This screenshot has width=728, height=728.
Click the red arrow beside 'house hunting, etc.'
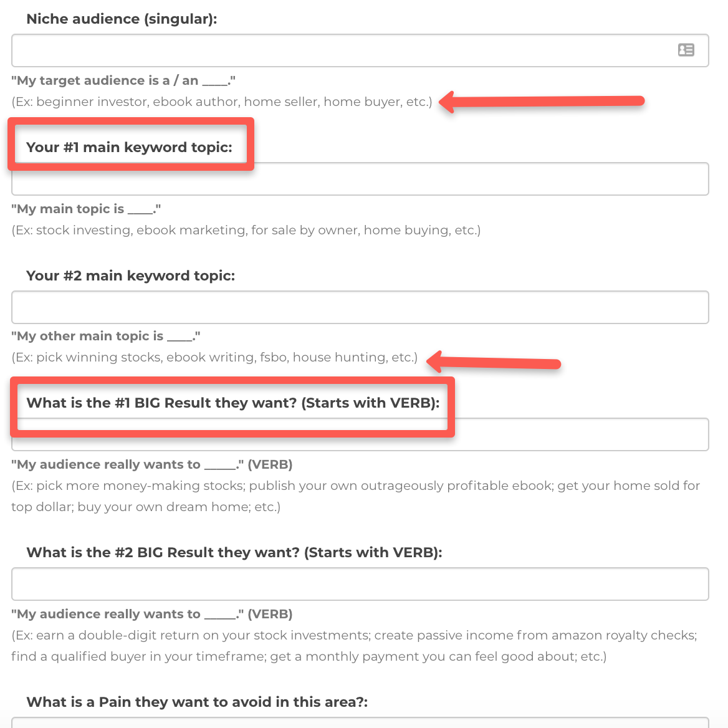pyautogui.click(x=494, y=362)
